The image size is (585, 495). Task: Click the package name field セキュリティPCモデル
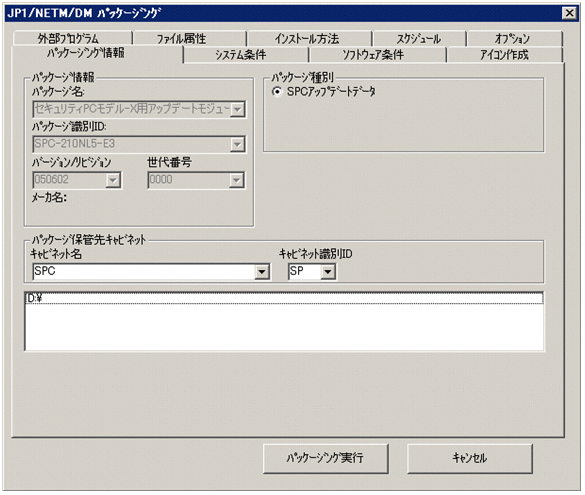point(139,109)
